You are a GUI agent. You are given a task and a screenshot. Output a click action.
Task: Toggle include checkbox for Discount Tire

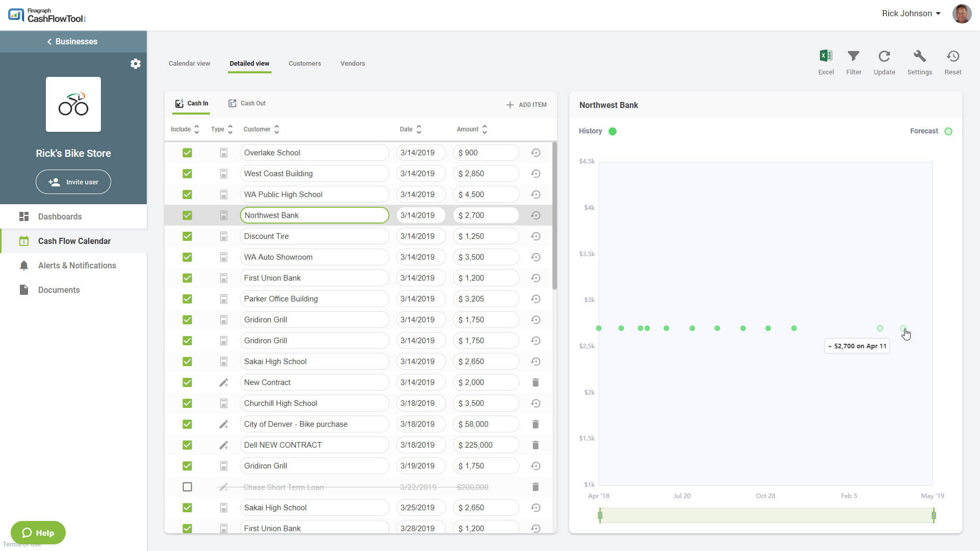coord(188,236)
